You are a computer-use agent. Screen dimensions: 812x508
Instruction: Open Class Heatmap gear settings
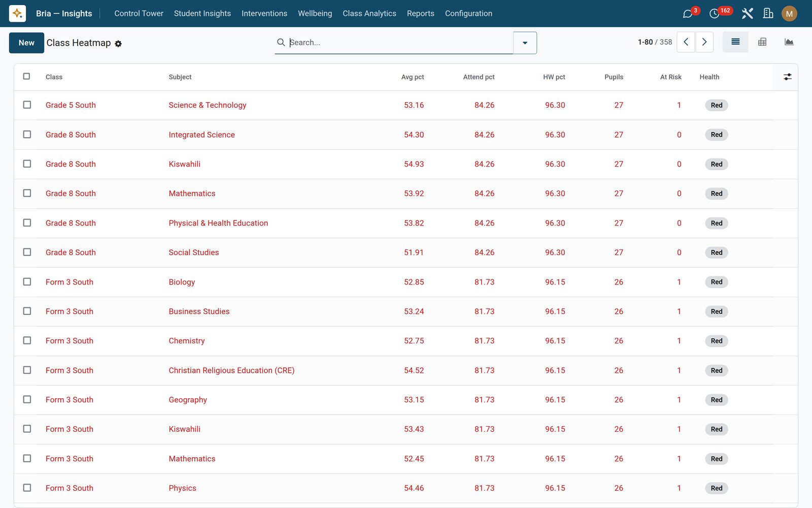click(x=118, y=44)
